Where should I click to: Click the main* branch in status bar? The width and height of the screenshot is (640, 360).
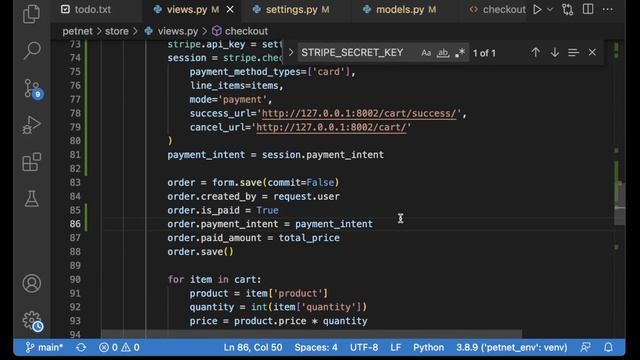(44, 347)
